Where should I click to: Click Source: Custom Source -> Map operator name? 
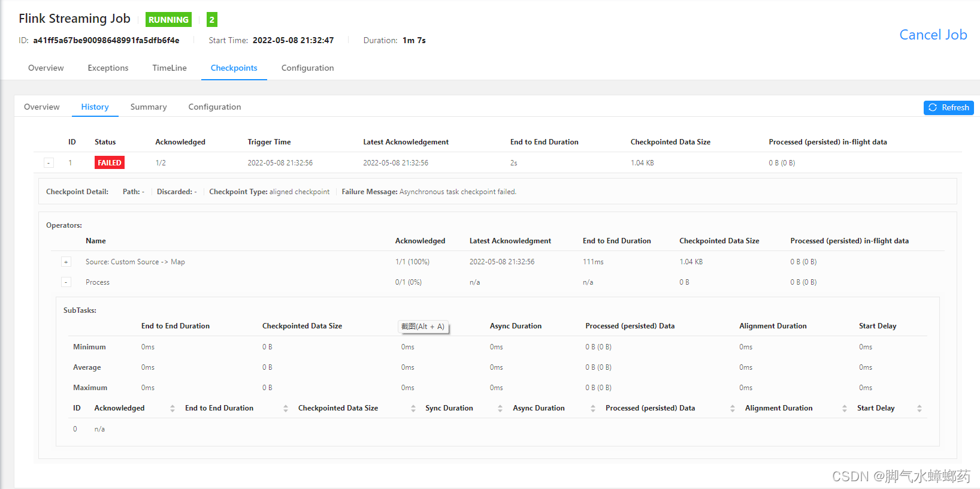[135, 262]
